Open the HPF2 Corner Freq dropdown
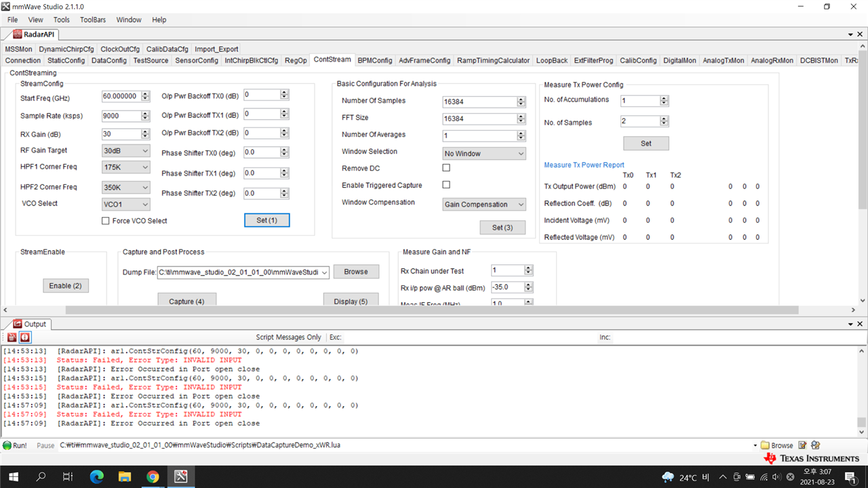868x488 pixels. (126, 187)
